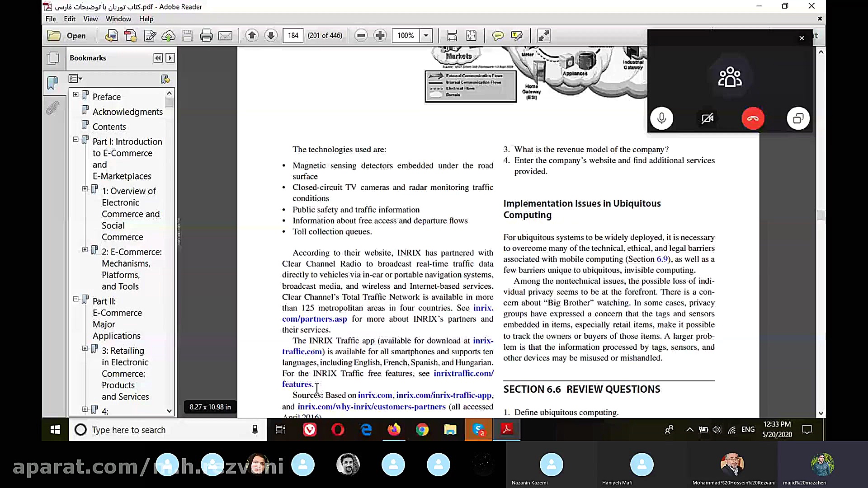The width and height of the screenshot is (868, 488).
Task: Expand the Bookmarks panel right arrow
Action: point(170,58)
